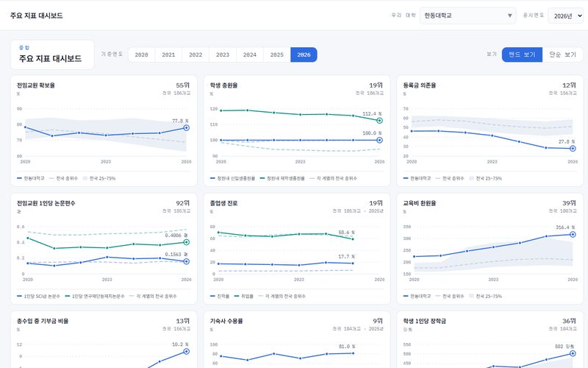Click the 전임교원 확보율 card title

[x=36, y=85]
